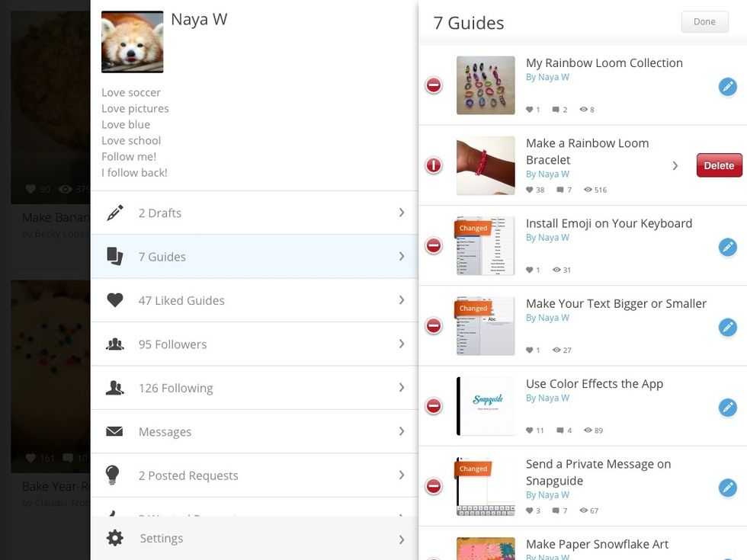Open chevron on Make a Rainbow Loom Bracelet
The height and width of the screenshot is (560, 747).
675,165
